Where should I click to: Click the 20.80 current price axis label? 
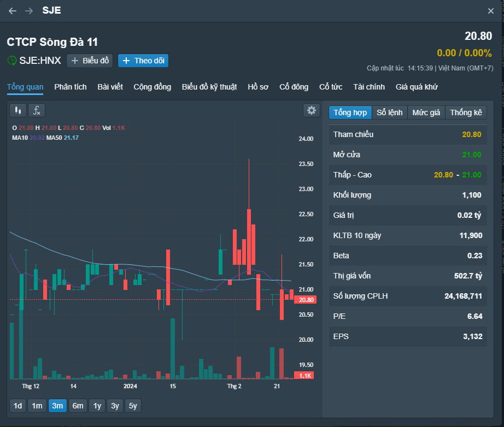click(306, 300)
